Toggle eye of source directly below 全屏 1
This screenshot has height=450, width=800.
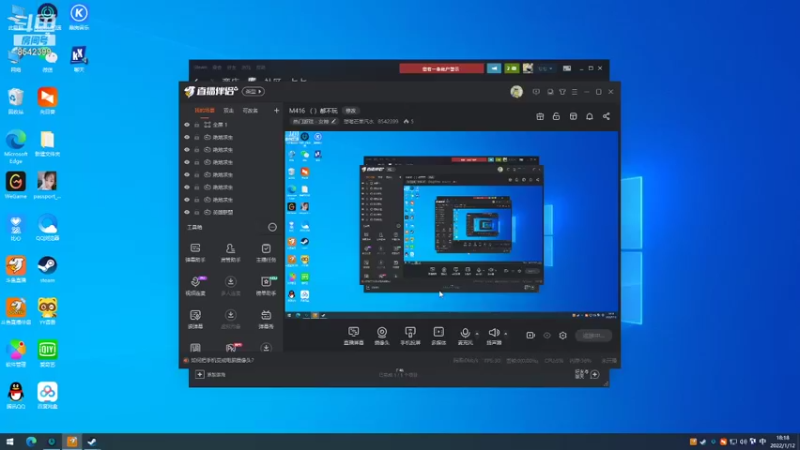[x=187, y=137]
